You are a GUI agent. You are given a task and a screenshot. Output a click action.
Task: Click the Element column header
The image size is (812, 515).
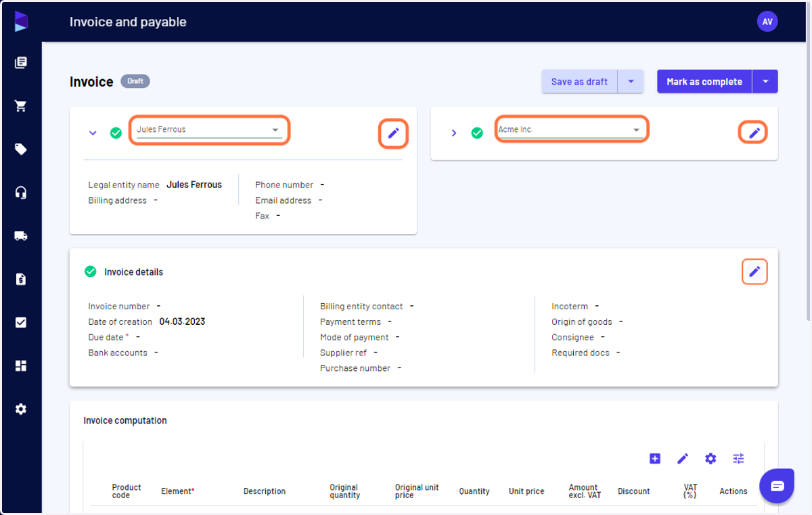click(x=177, y=491)
